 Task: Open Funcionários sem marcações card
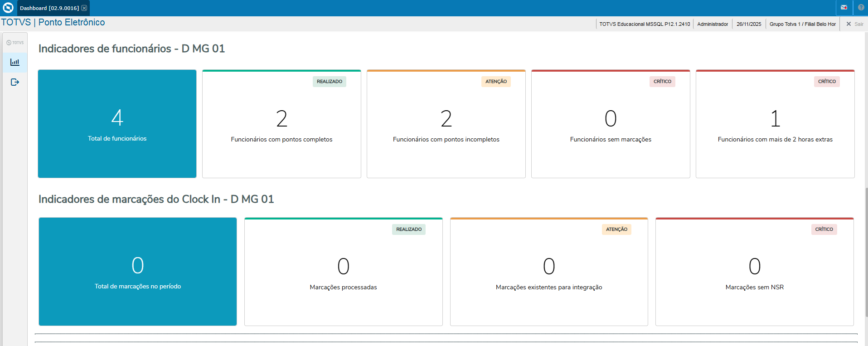(x=611, y=124)
